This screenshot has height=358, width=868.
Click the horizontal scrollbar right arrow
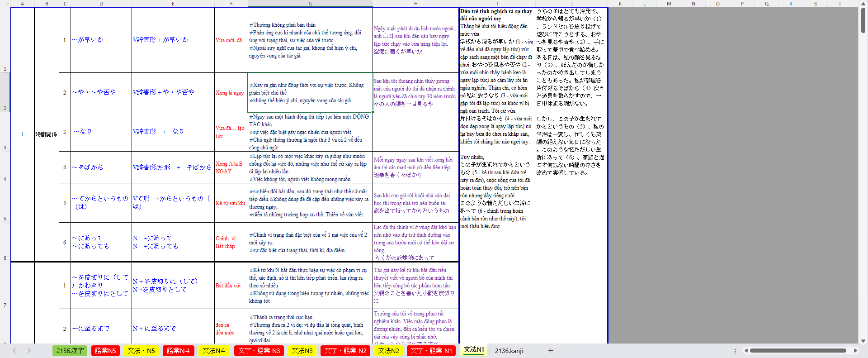855,351
